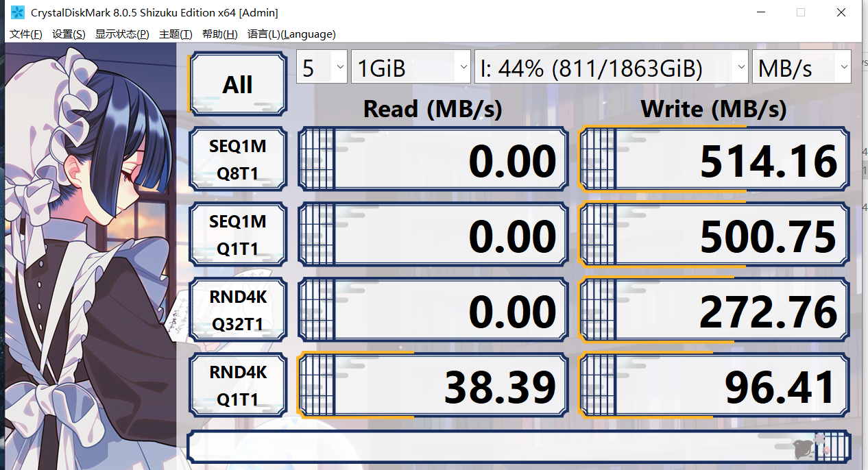Start the SEQ1M Q8T1 test
Viewport: 868px width, 470px height.
tap(237, 159)
